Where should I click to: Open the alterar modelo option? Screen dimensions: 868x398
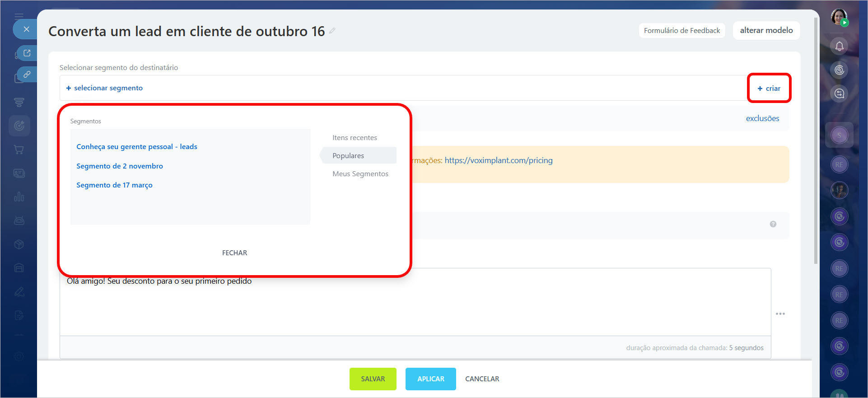(x=766, y=30)
